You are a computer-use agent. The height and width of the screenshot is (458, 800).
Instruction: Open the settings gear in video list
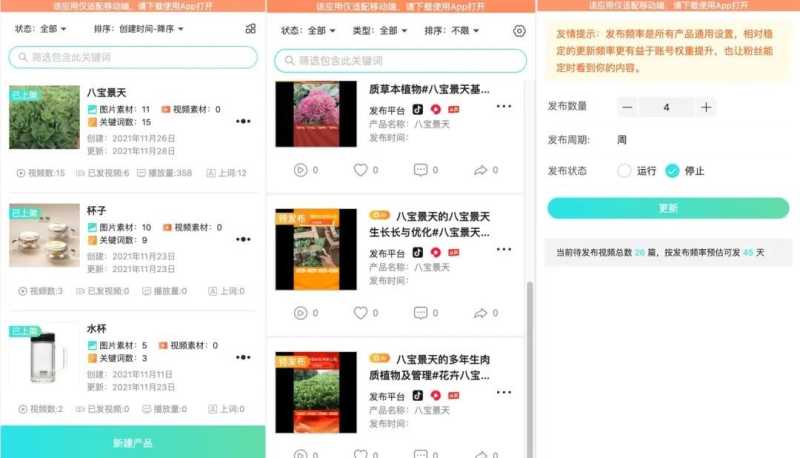[519, 31]
